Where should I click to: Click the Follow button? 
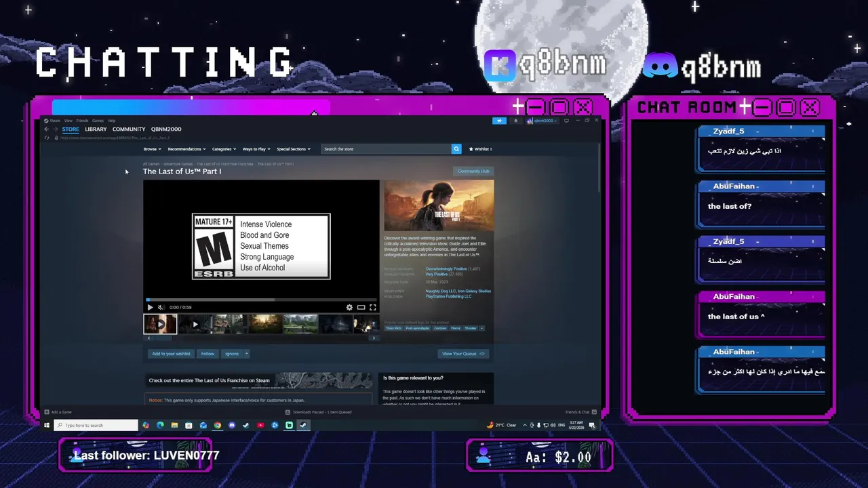point(208,353)
